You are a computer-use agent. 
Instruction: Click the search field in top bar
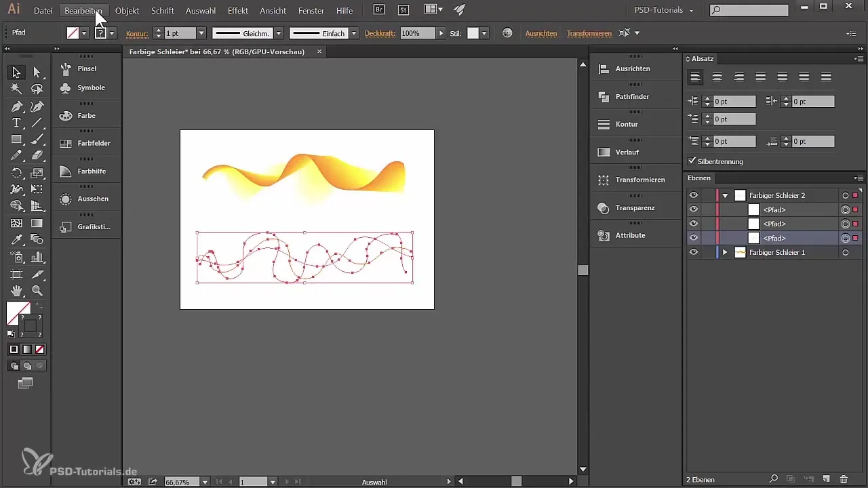point(749,10)
